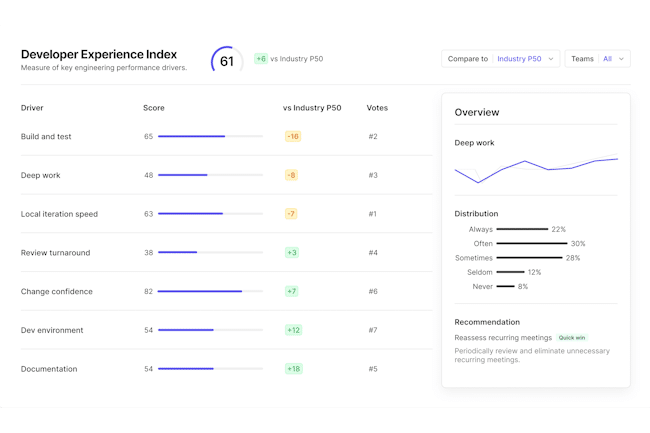Click the Deep work trend line chart
This screenshot has height=433, width=650.
pyautogui.click(x=536, y=169)
